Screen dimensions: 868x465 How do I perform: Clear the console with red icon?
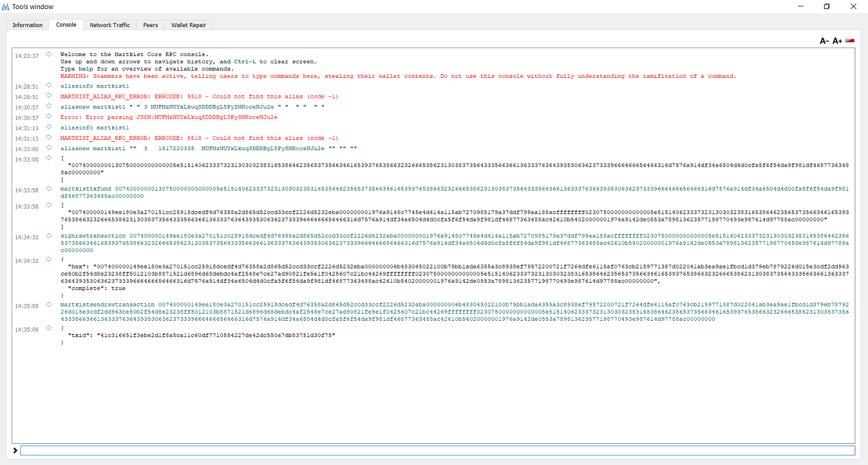(850, 40)
